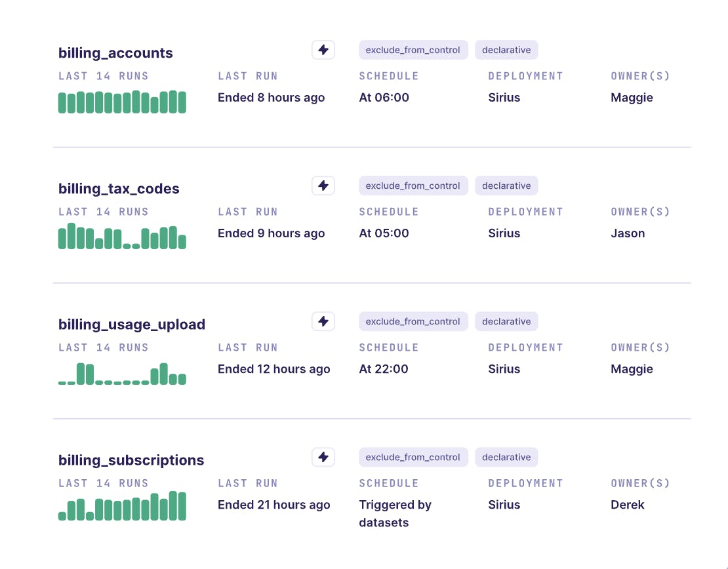Choose the declarative tag on billing_subscriptions
Image resolution: width=728 pixels, height=569 pixels.
point(506,457)
